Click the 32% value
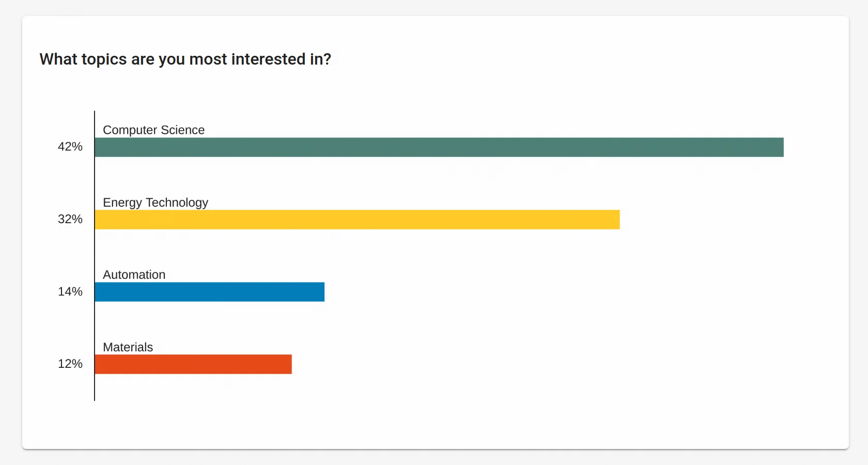The height and width of the screenshot is (465, 868). tap(70, 219)
